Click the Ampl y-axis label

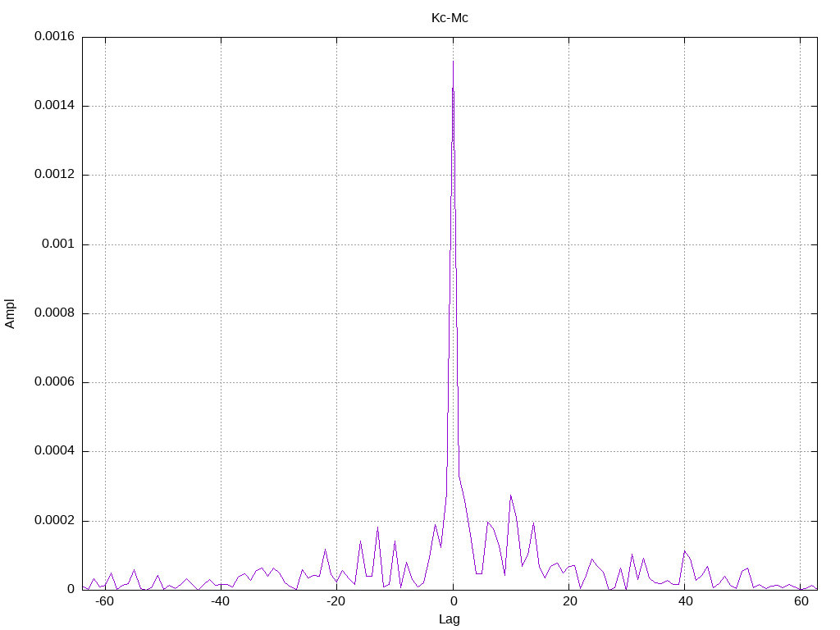10,313
